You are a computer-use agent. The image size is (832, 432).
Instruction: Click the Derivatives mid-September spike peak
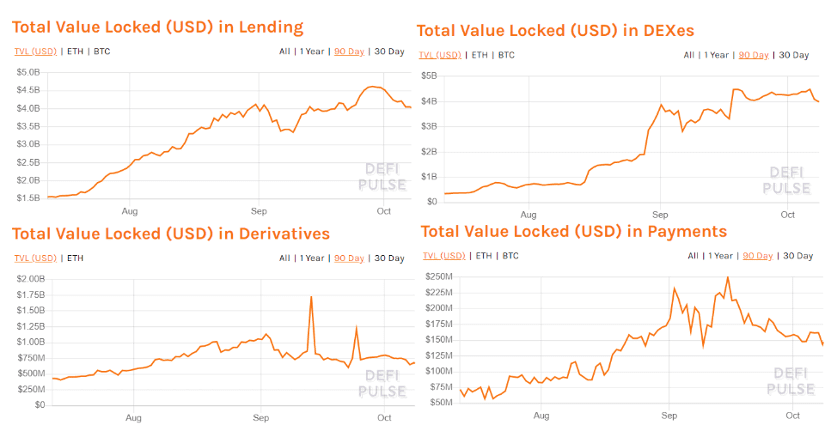311,297
